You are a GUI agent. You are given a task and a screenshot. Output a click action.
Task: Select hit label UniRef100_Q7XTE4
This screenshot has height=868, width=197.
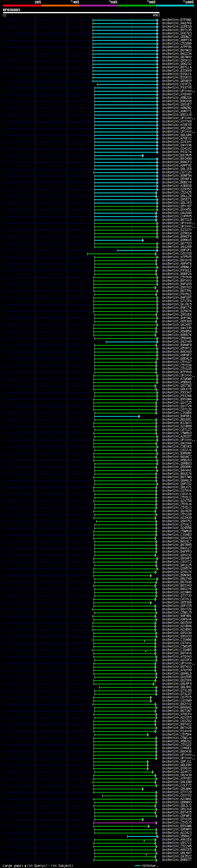[x=177, y=301]
